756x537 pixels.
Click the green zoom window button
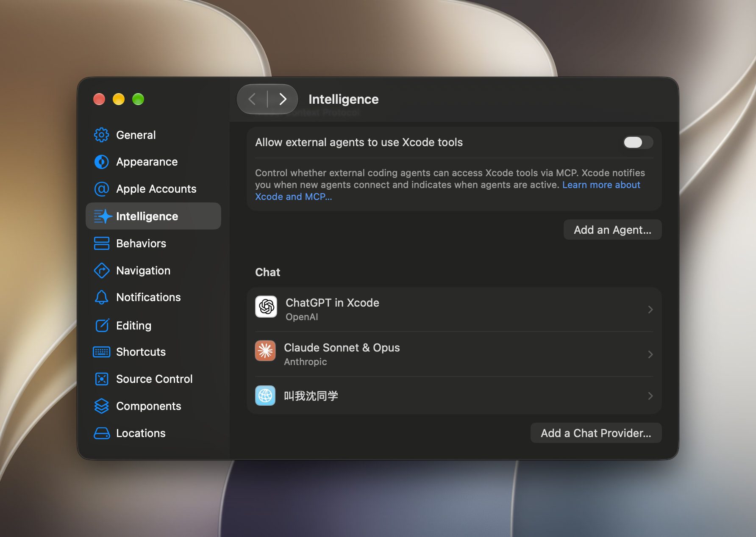138,99
